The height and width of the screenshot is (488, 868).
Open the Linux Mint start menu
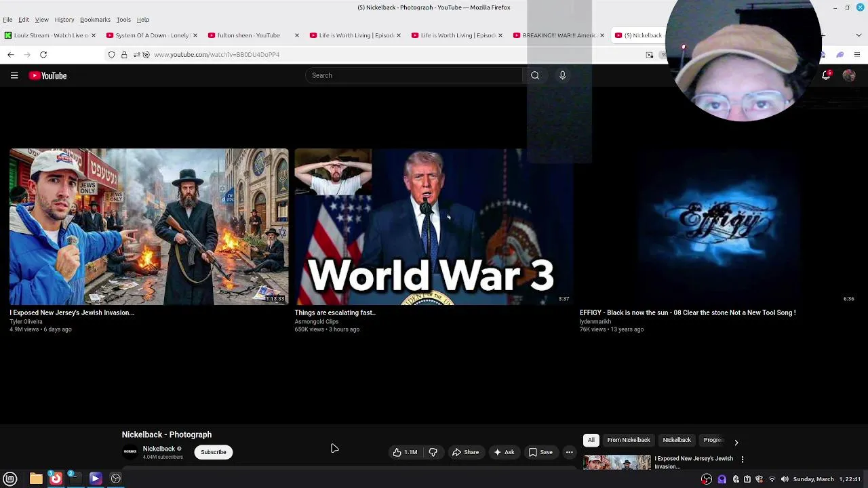[10, 479]
